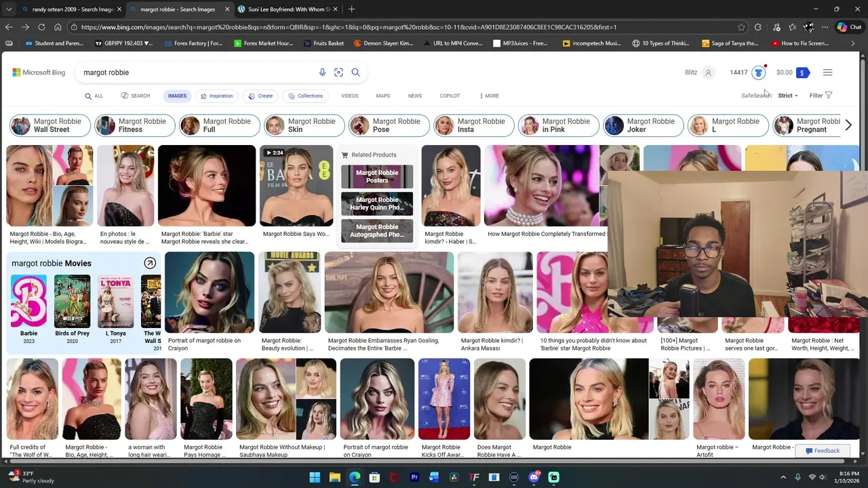The width and height of the screenshot is (868, 488).
Task: Open Collections button
Action: point(304,96)
